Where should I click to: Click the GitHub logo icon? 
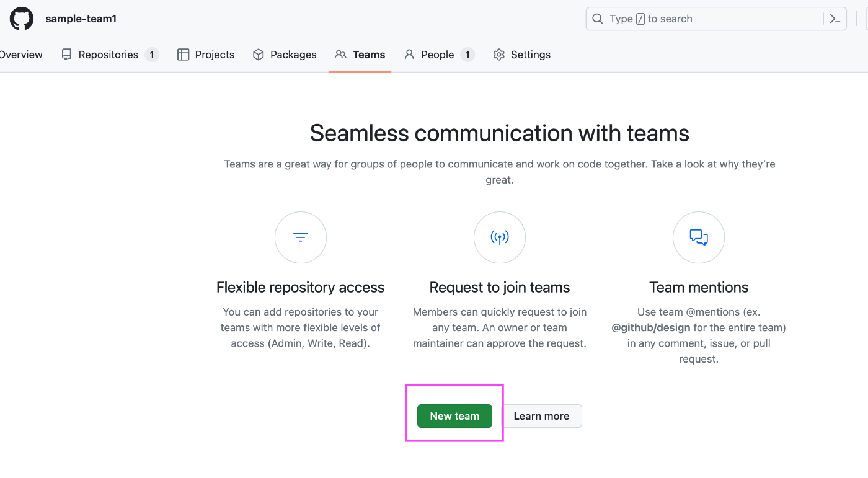(x=21, y=19)
